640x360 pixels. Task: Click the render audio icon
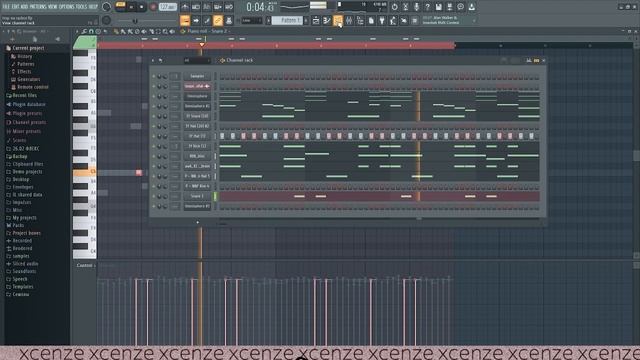[449, 7]
